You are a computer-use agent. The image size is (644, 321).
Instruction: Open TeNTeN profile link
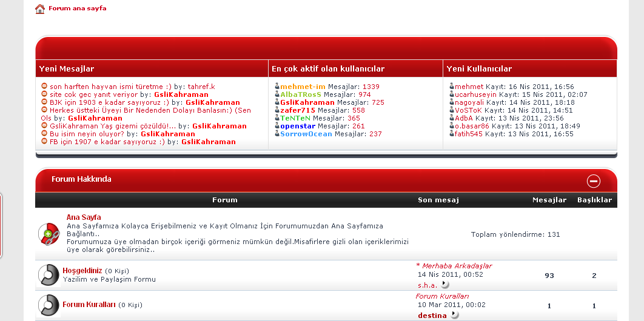295,118
